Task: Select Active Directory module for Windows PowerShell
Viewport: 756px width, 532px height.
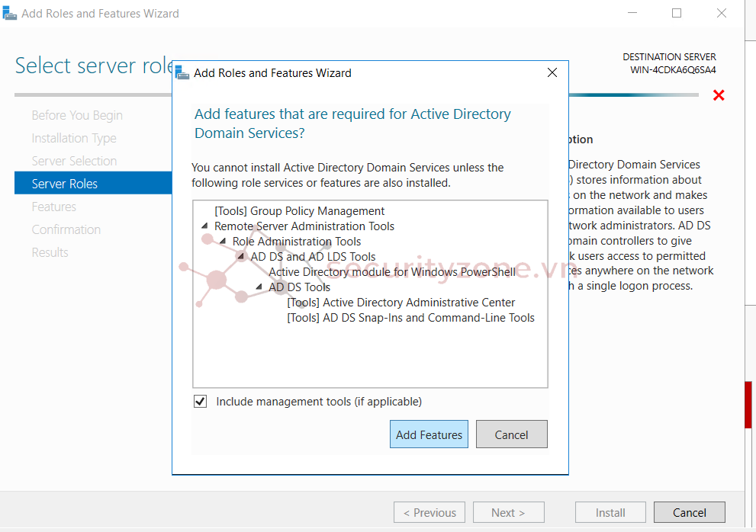Action: [392, 272]
